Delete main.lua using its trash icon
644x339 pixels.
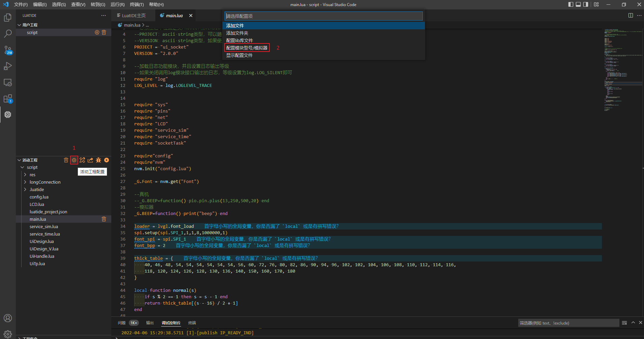(x=104, y=219)
